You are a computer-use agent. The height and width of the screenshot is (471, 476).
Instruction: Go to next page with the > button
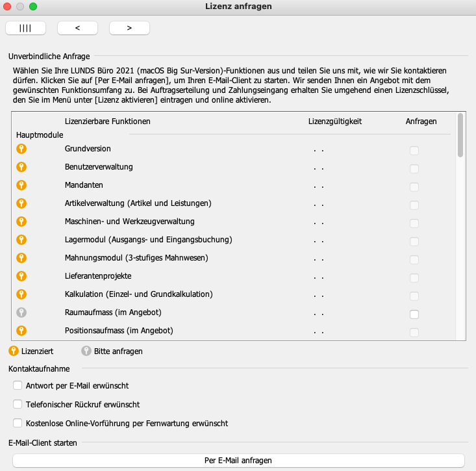tap(129, 28)
